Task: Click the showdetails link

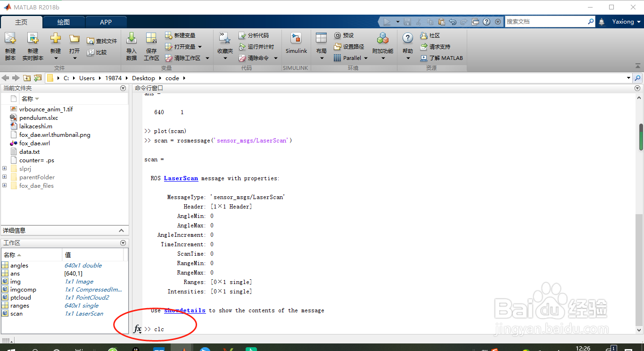Action: pos(185,310)
